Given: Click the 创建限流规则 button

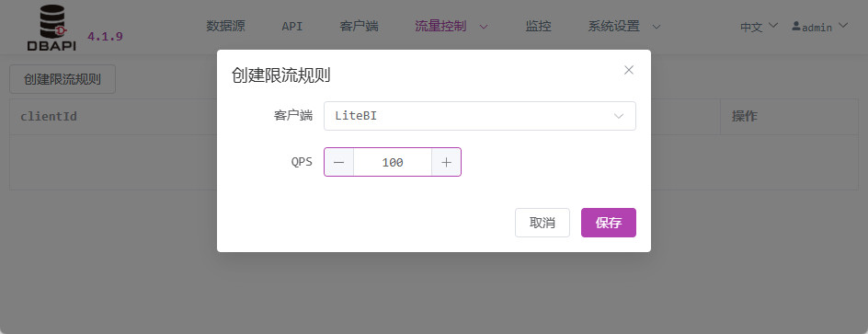Looking at the screenshot, I should pos(63,79).
